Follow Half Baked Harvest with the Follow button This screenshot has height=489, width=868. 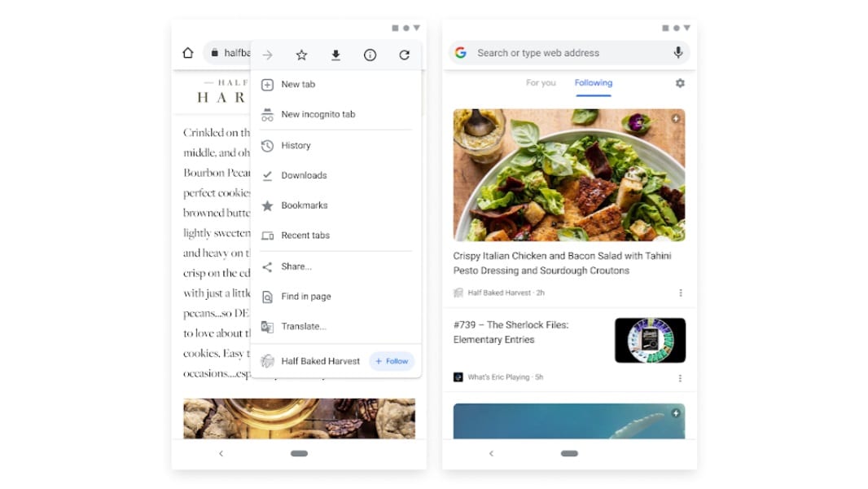(x=392, y=361)
